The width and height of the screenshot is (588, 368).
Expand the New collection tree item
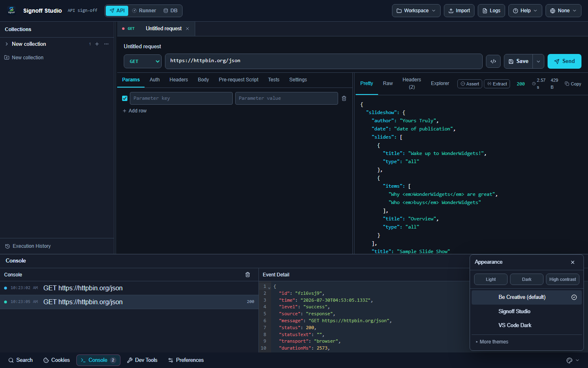pyautogui.click(x=7, y=44)
